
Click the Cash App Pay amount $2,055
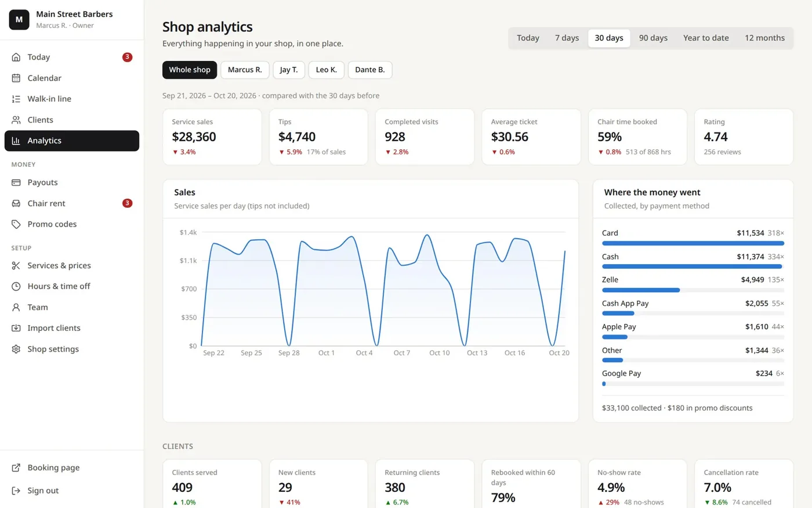pyautogui.click(x=757, y=303)
